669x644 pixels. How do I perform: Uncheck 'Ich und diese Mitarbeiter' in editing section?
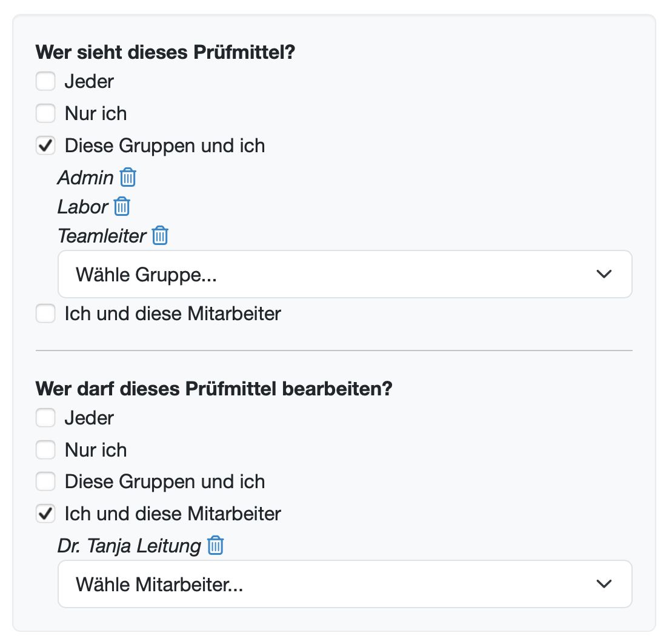coord(45,513)
